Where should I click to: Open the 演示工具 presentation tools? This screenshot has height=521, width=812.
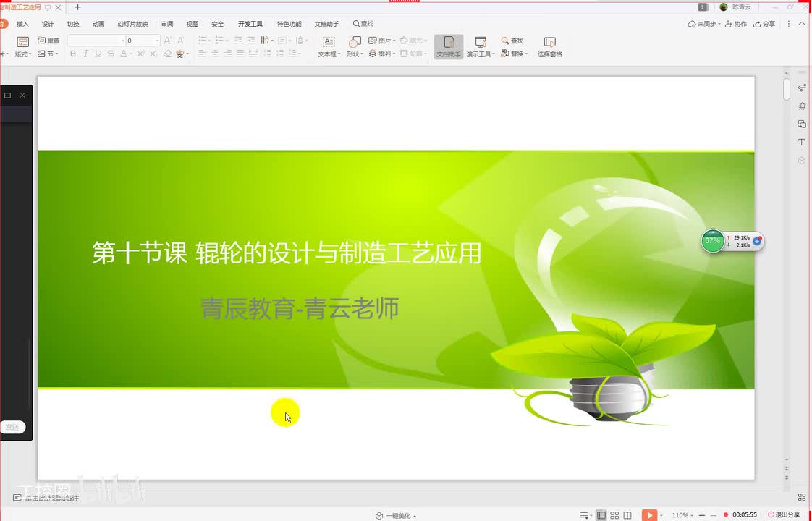481,47
